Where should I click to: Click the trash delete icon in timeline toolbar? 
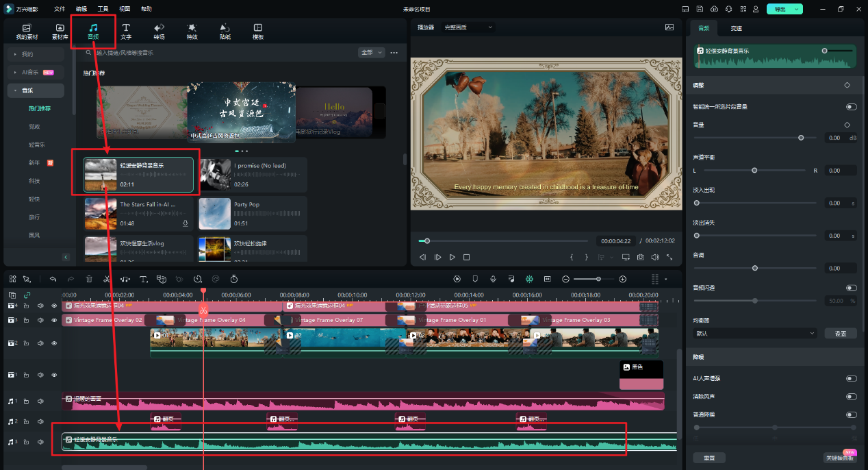pos(89,280)
